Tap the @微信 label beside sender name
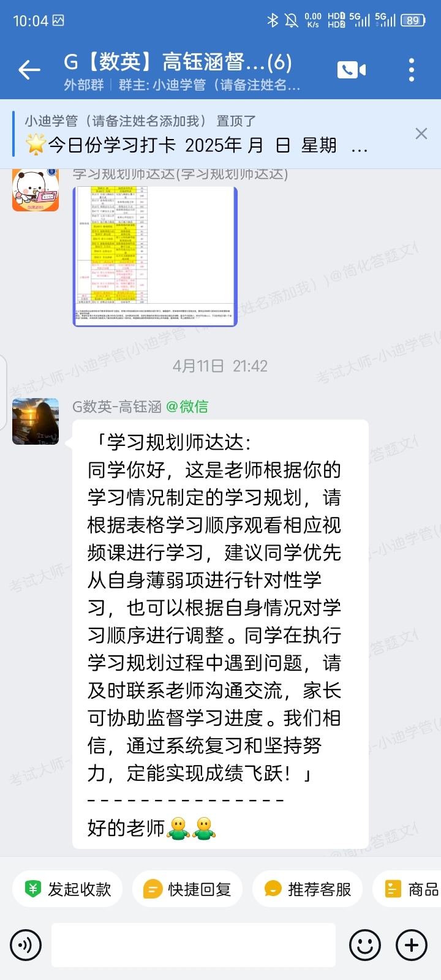Screen dimensions: 441x980 pos(187,407)
